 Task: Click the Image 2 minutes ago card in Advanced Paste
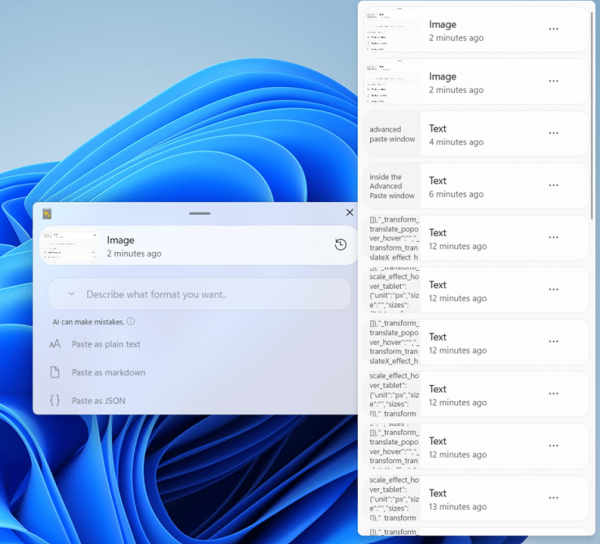pos(199,245)
